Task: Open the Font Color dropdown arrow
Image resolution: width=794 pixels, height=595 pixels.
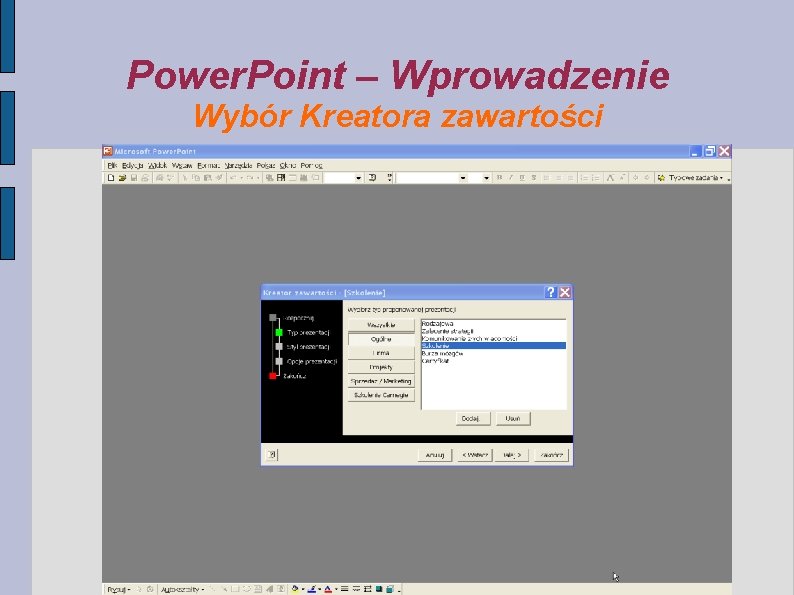Action: click(x=336, y=589)
